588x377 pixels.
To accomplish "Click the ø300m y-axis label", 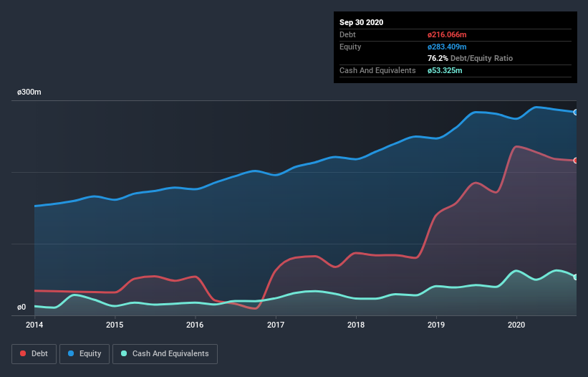I will [x=29, y=92].
